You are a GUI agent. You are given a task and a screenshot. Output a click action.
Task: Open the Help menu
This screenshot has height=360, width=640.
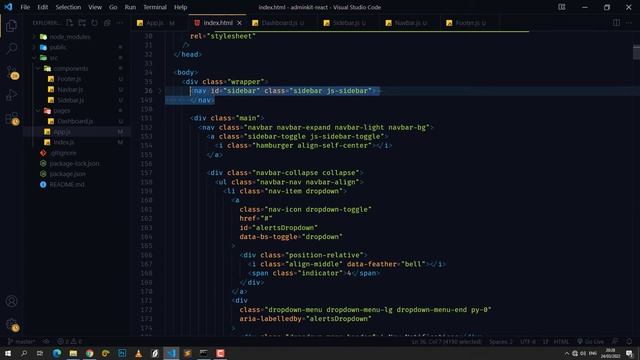180,7
